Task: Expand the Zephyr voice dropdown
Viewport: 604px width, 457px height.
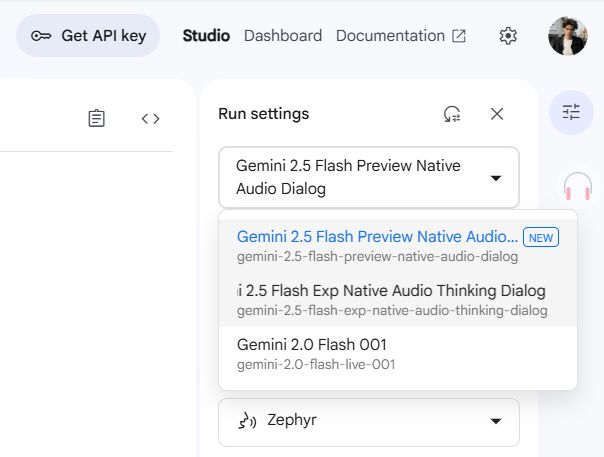Action: click(x=495, y=421)
